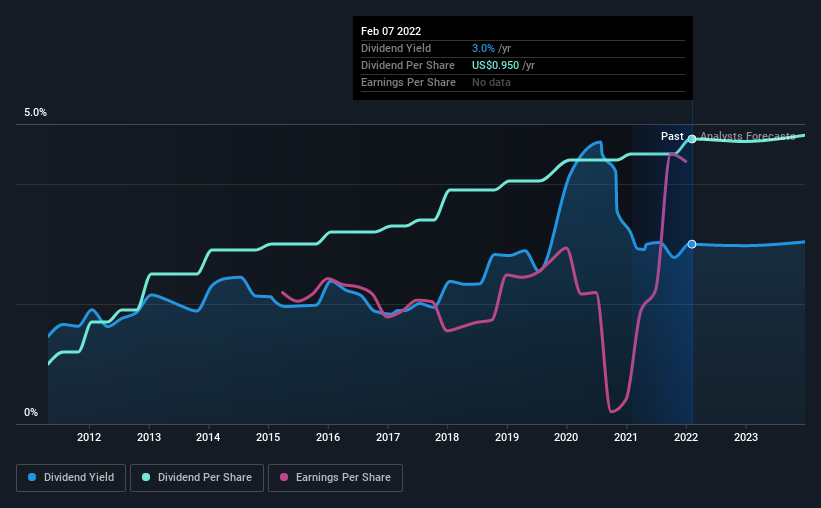Click the pink Earnings Per Share legend dot
The height and width of the screenshot is (508, 821).
tap(284, 477)
